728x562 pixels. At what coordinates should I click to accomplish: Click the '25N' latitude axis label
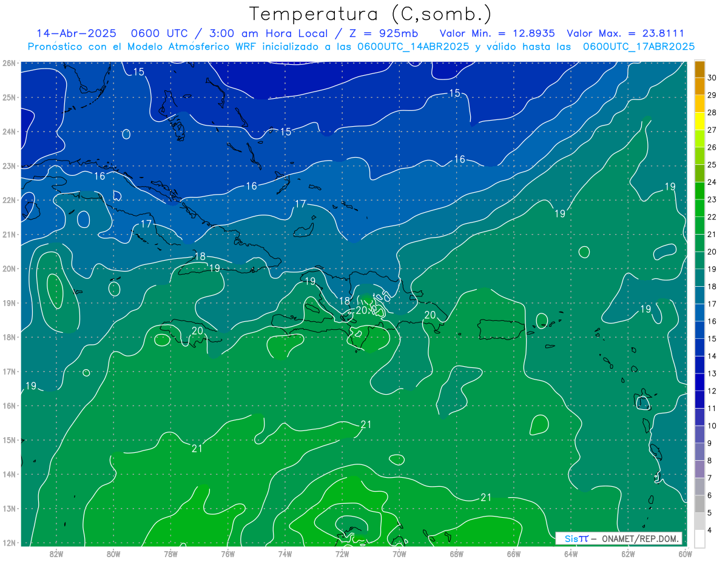tap(9, 97)
